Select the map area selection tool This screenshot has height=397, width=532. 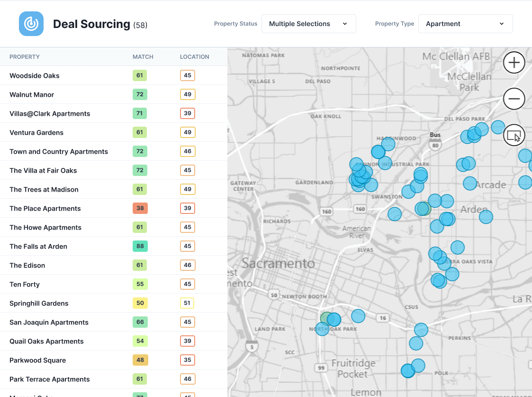pyautogui.click(x=514, y=135)
